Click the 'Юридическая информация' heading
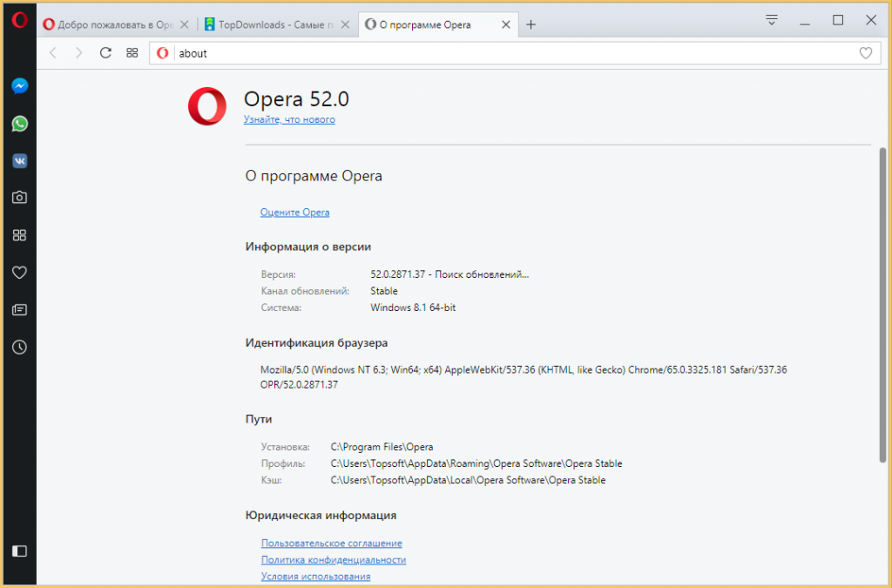The width and height of the screenshot is (892, 588). pos(321,515)
